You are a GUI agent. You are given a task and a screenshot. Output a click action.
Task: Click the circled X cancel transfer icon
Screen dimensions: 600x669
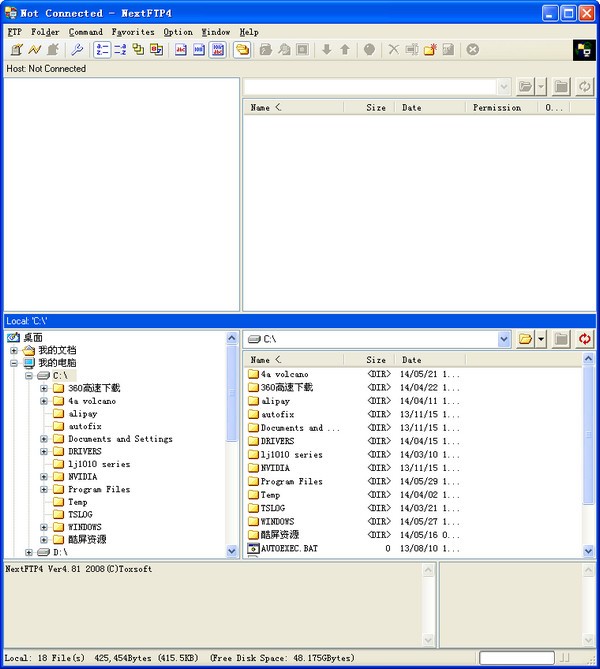point(472,49)
